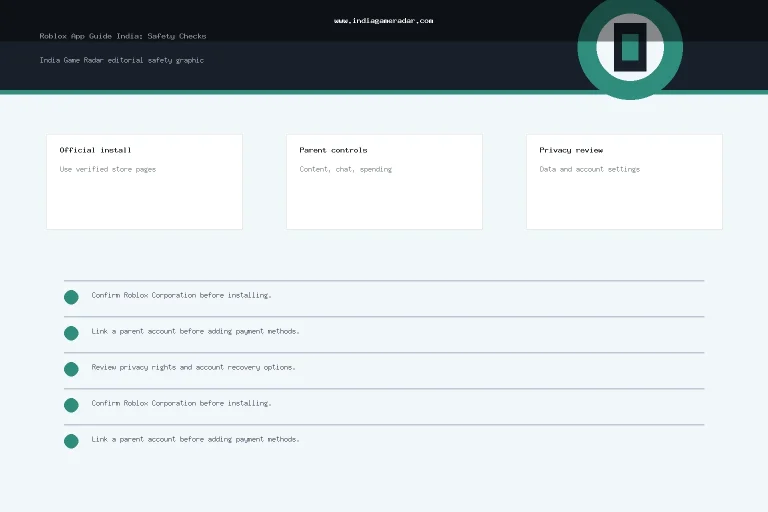Click the phone logo icon in header
768x512 pixels.
630,48
